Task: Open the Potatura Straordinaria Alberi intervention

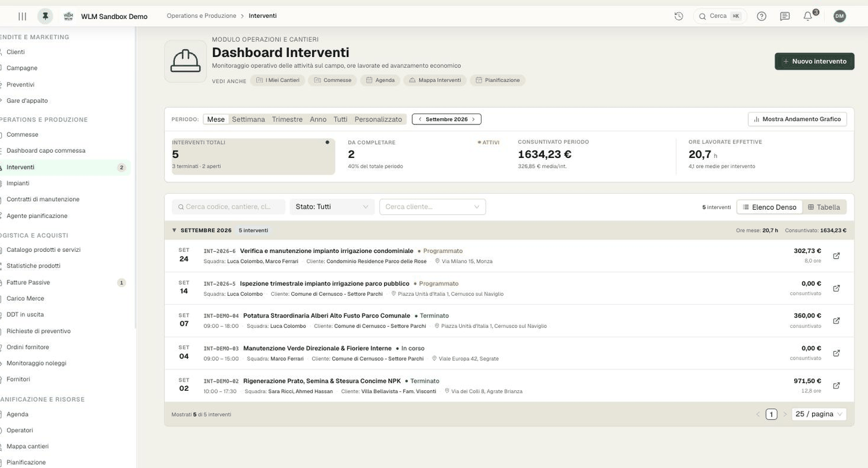Action: (326, 316)
